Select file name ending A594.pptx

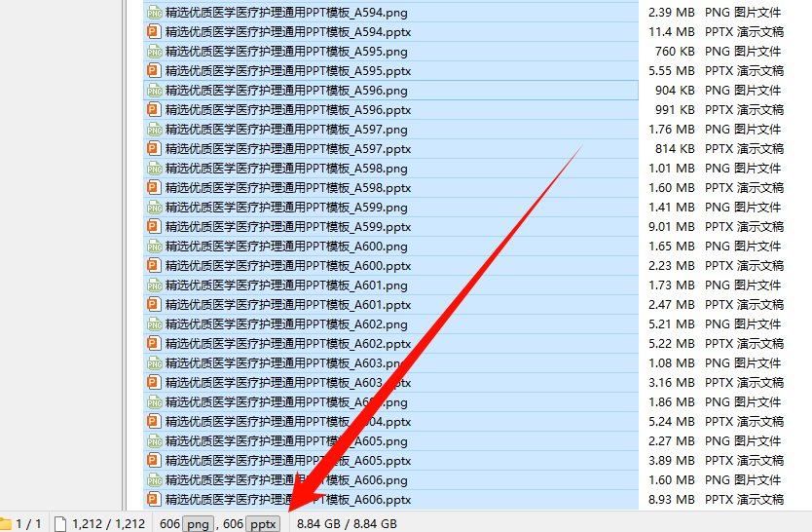coord(288,32)
